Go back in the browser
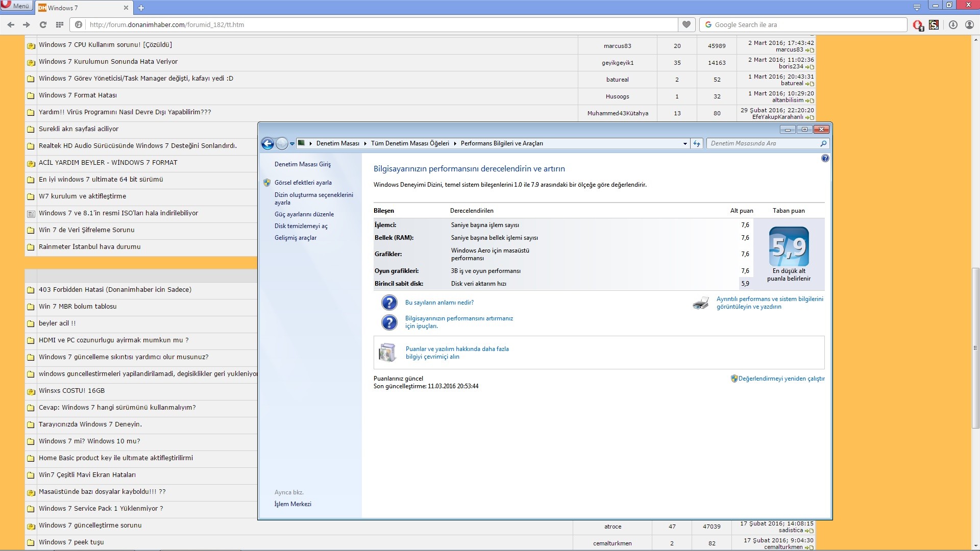Viewport: 980px width, 551px height. pos(11,24)
